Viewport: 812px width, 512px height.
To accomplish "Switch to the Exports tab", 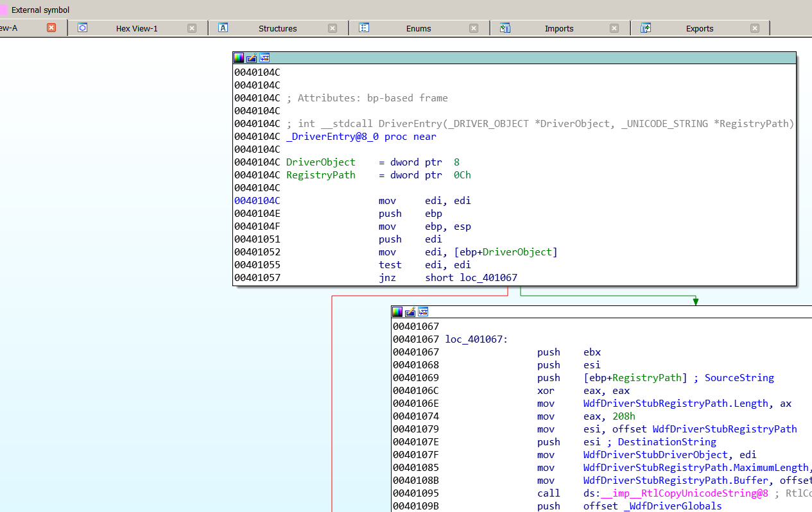I will point(699,28).
